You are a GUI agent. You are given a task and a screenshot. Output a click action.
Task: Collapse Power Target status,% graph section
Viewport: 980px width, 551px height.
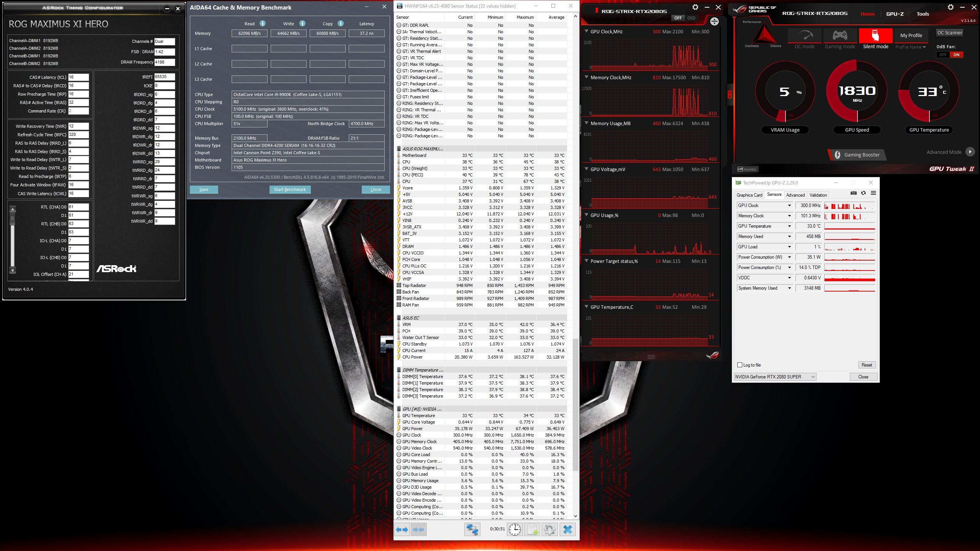586,261
